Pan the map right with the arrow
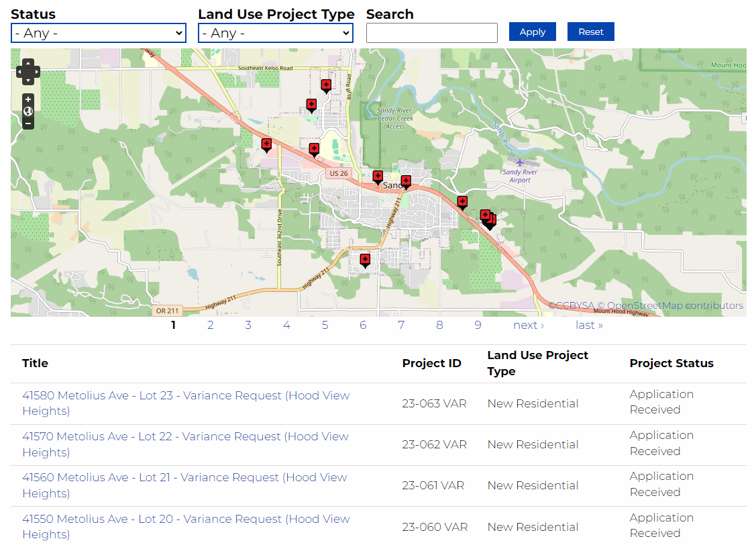The image size is (756, 545). [37, 71]
